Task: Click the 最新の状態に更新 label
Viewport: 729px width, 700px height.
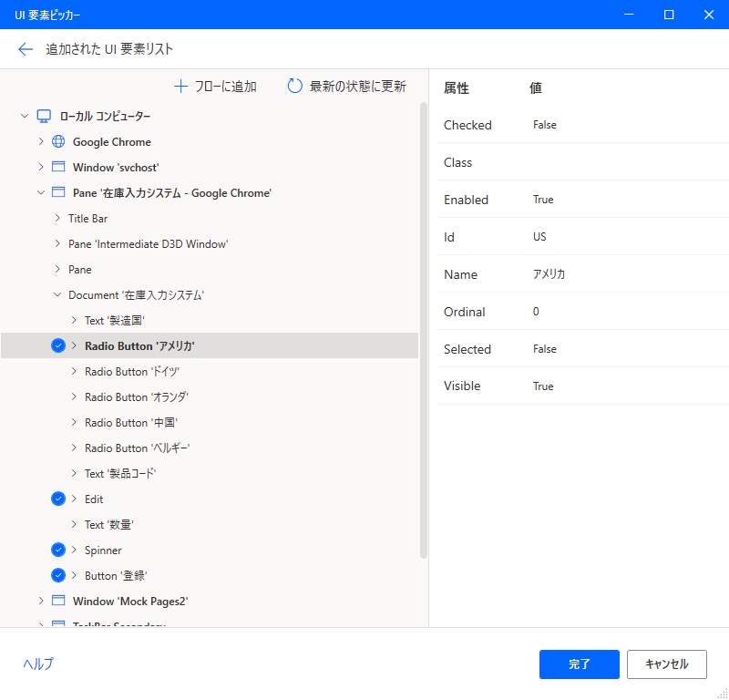Action: click(358, 86)
